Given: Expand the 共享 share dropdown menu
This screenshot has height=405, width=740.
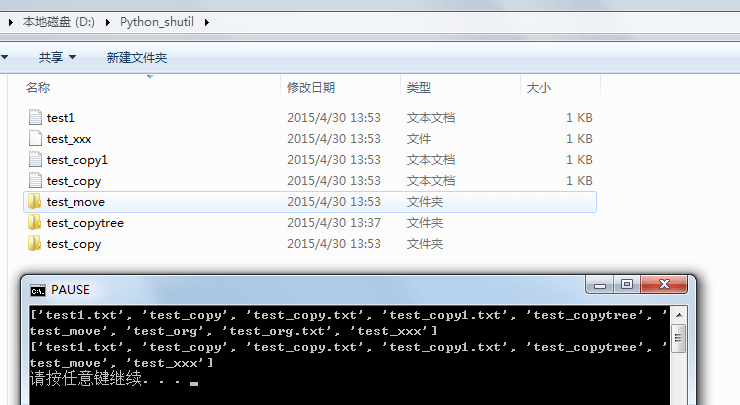Looking at the screenshot, I should [57, 58].
